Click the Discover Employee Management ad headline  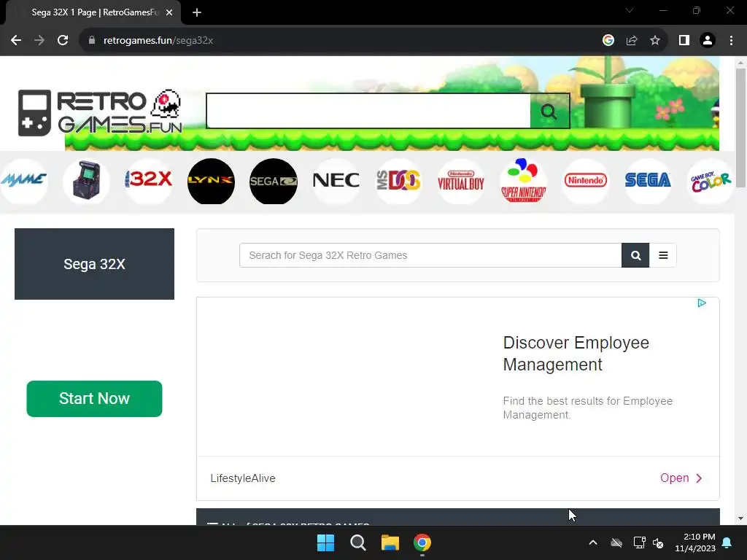coord(576,354)
